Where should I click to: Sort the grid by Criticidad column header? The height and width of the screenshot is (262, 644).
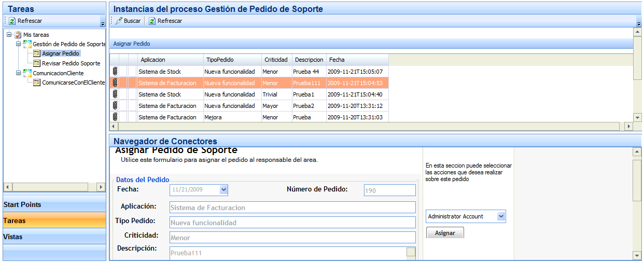275,60
